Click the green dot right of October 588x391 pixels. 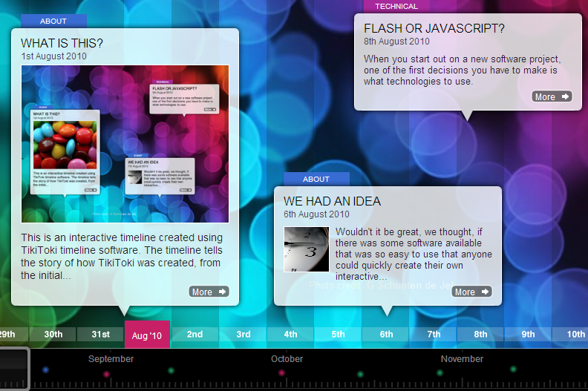tap(360, 374)
